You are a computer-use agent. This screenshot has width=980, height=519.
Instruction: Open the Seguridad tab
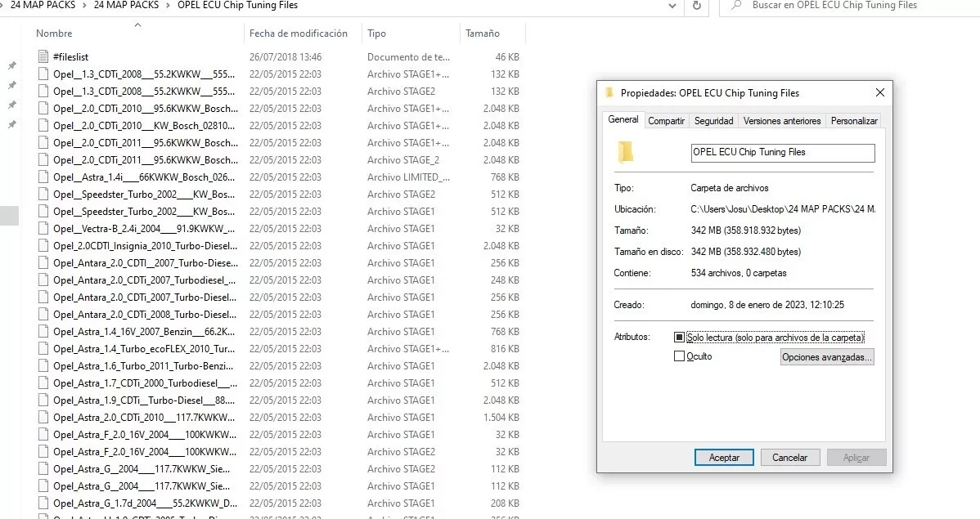pos(714,120)
